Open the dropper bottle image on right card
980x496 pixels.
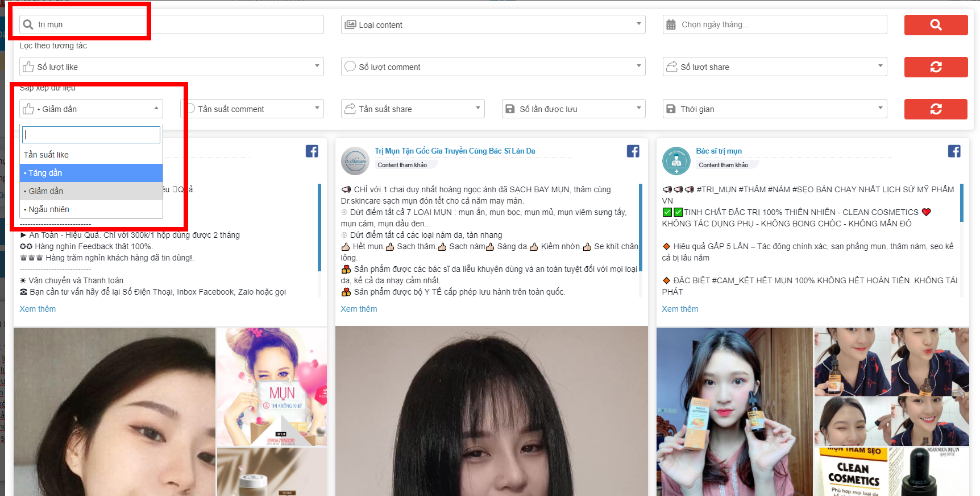click(929, 472)
